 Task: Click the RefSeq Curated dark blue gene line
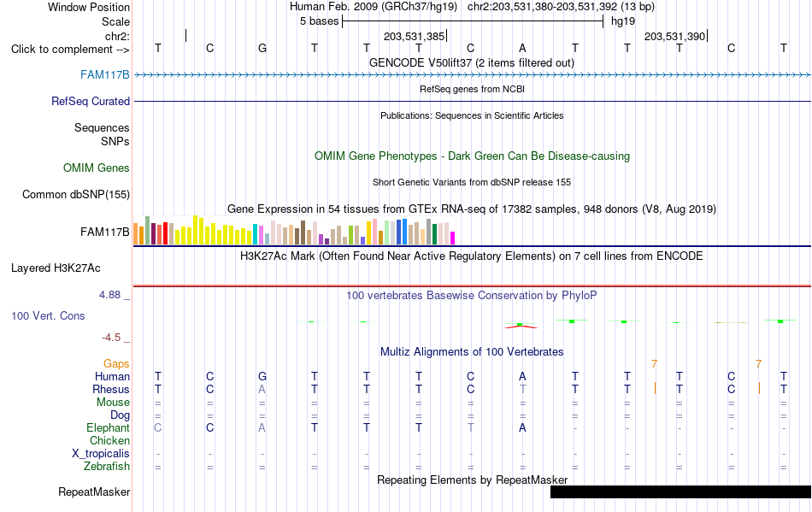(473, 102)
